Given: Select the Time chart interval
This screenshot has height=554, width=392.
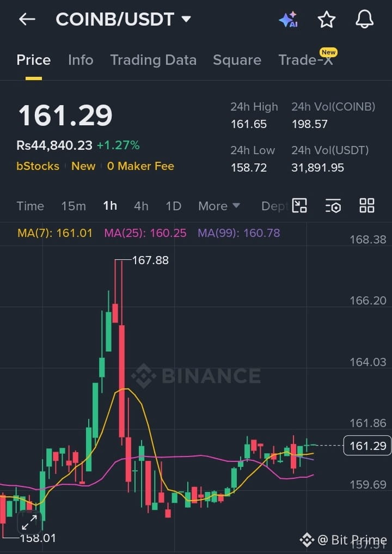Looking at the screenshot, I should [x=30, y=206].
